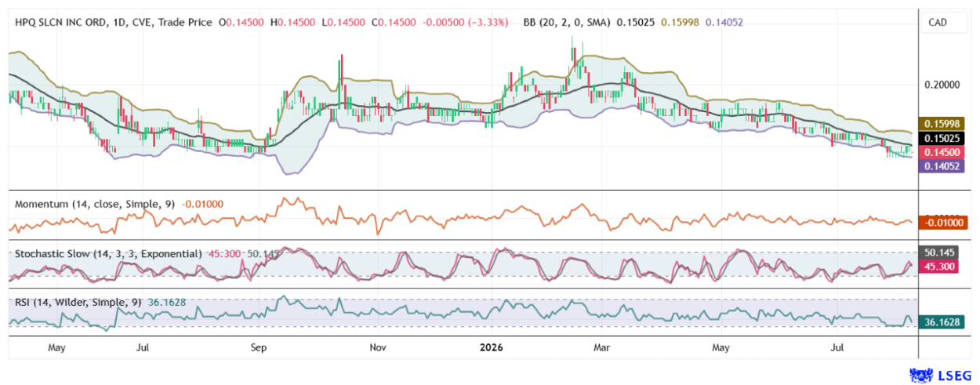Click the 36.1628 RSI axis tag
The height and width of the screenshot is (385, 980).
pos(941,321)
